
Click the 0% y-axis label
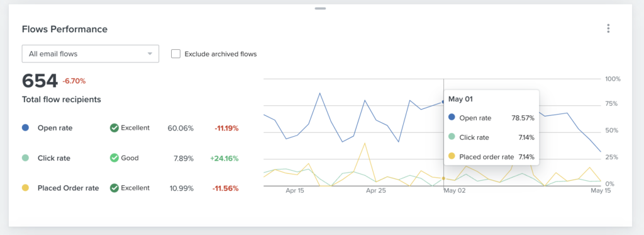click(611, 184)
